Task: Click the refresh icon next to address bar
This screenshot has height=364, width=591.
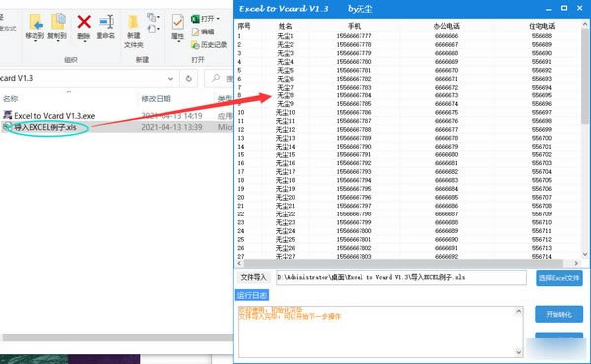Action: click(x=189, y=79)
